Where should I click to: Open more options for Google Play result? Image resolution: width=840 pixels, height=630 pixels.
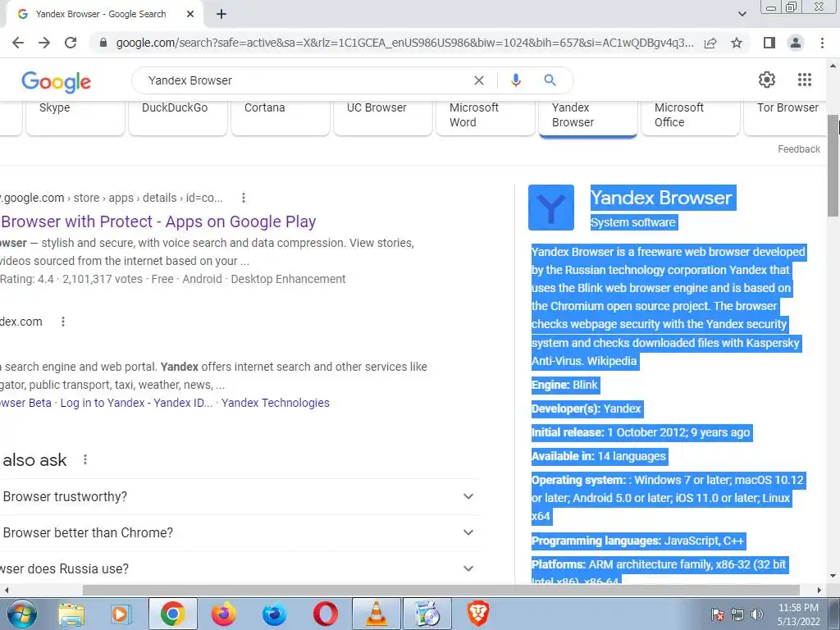point(243,198)
